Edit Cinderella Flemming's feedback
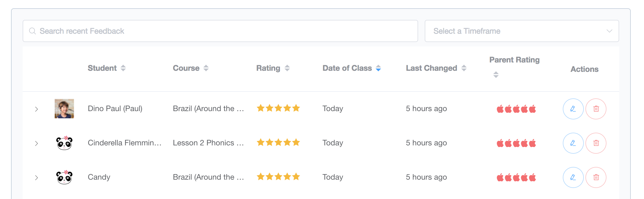 pyautogui.click(x=573, y=143)
